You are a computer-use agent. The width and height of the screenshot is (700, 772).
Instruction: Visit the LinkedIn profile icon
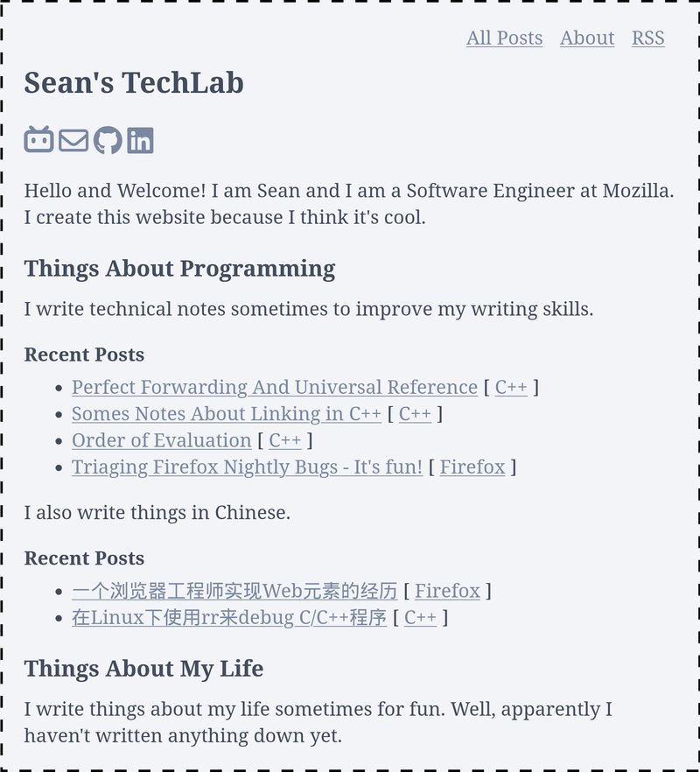coord(140,140)
